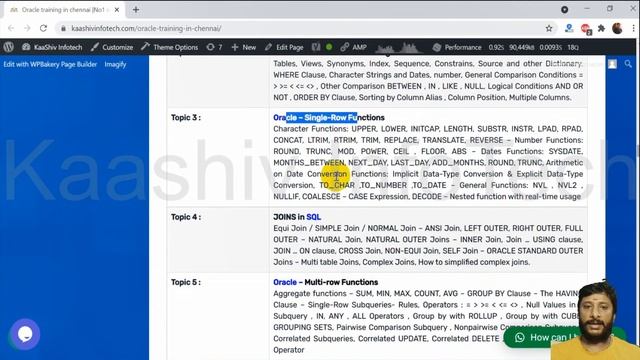Image resolution: width=640 pixels, height=360 pixels.
Task: Click the Imagify link
Action: [115, 64]
